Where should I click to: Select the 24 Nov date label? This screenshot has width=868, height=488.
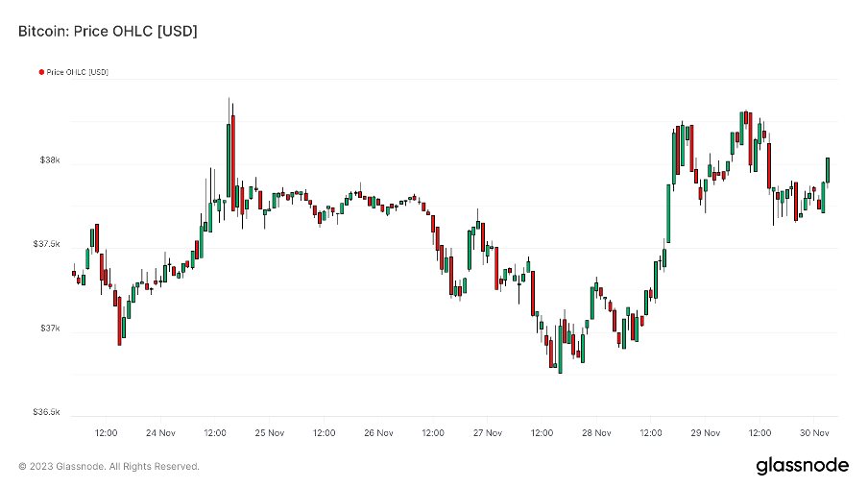coord(160,433)
